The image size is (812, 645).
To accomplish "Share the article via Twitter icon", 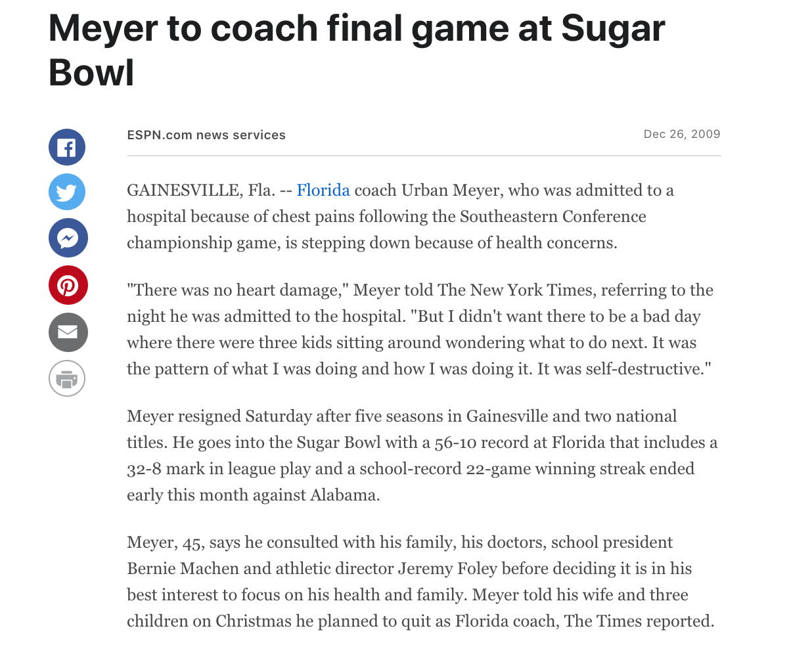I will tap(67, 192).
